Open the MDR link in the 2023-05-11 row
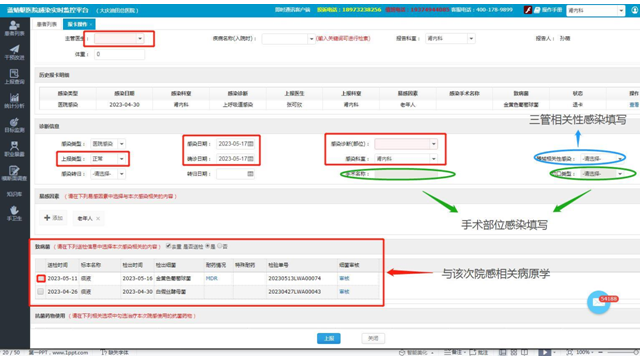 coord(211,278)
